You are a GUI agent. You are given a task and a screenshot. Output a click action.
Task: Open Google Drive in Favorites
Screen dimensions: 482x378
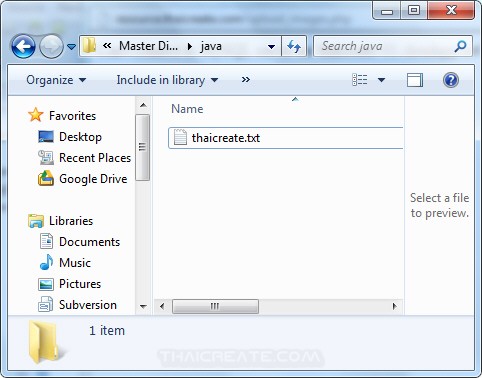93,179
